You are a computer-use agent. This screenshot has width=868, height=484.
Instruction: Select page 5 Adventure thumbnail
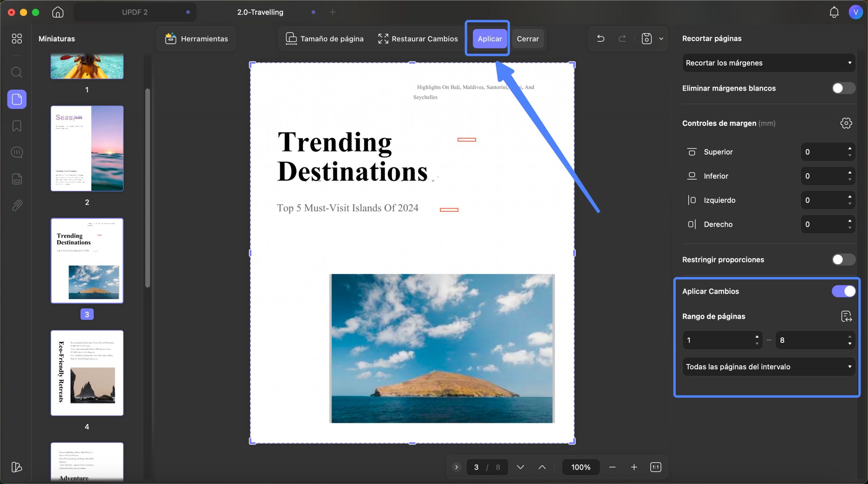coord(87,462)
